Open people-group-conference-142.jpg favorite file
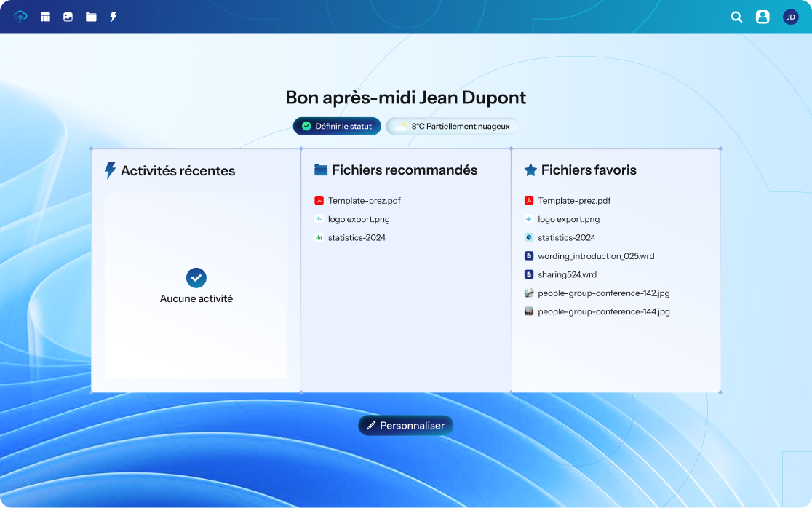 (x=597, y=293)
